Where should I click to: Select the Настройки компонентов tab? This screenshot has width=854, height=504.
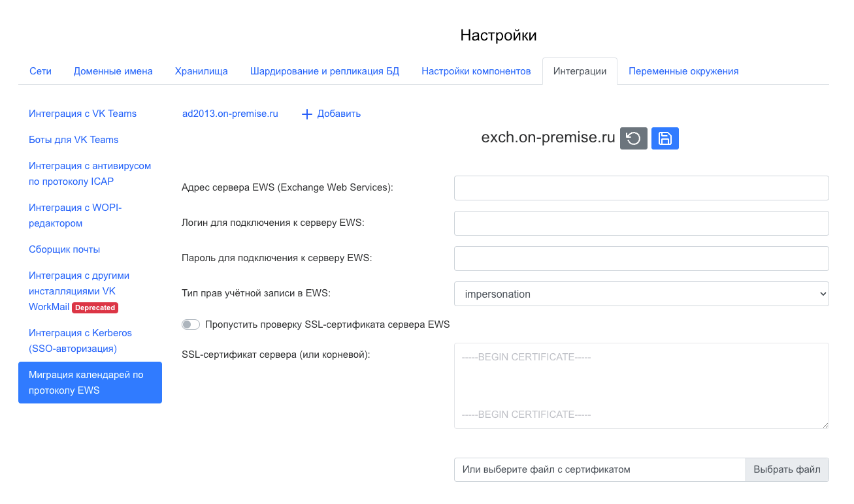tap(476, 71)
